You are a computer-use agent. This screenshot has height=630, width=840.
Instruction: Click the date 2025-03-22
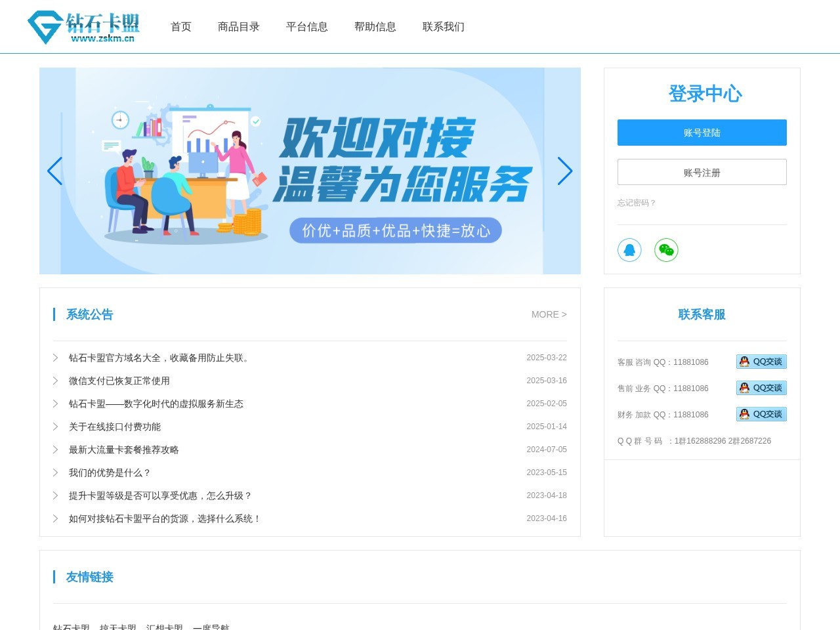pyautogui.click(x=547, y=358)
